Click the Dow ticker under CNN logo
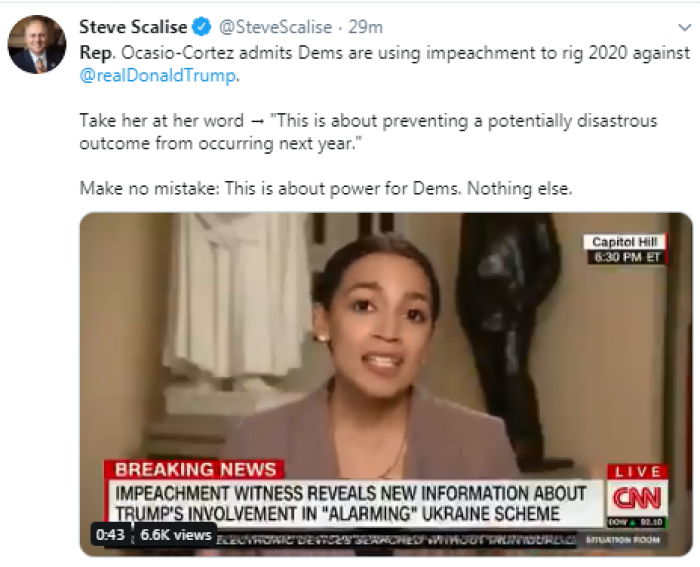Viewport: 700px width, 567px height. tap(637, 522)
